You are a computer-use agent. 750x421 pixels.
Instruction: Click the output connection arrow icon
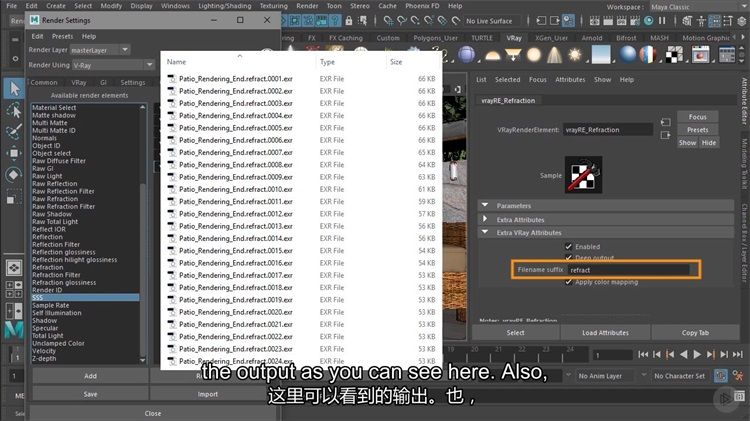[x=665, y=135]
